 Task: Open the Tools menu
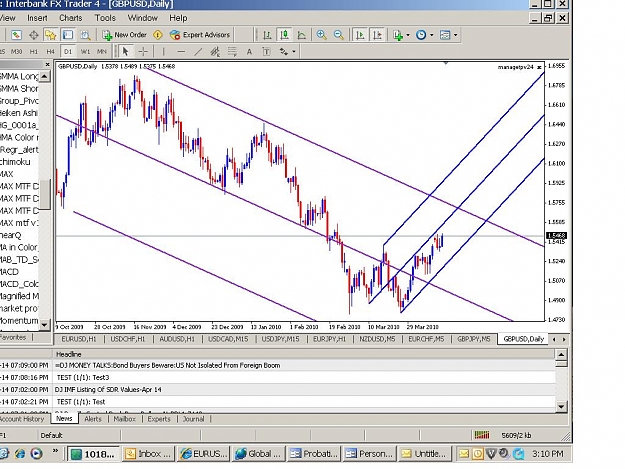[105, 18]
